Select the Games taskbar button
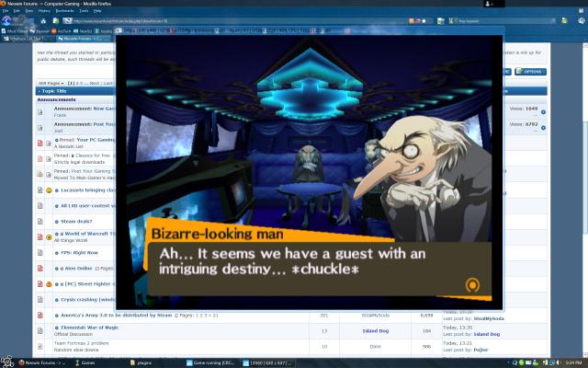 tap(85, 362)
